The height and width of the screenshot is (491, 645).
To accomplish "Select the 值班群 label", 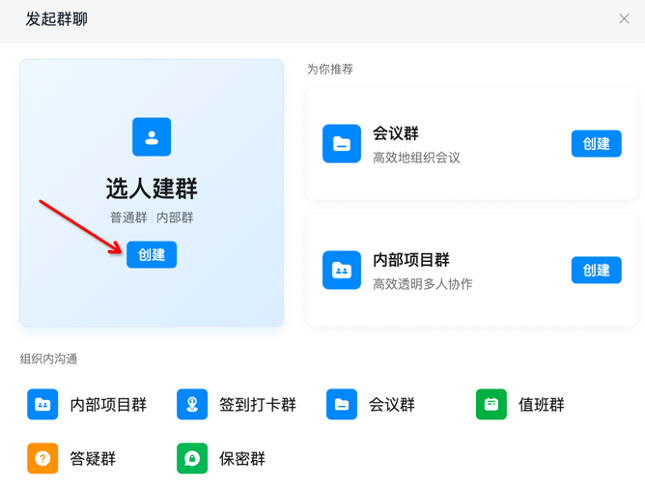I will coord(541,405).
